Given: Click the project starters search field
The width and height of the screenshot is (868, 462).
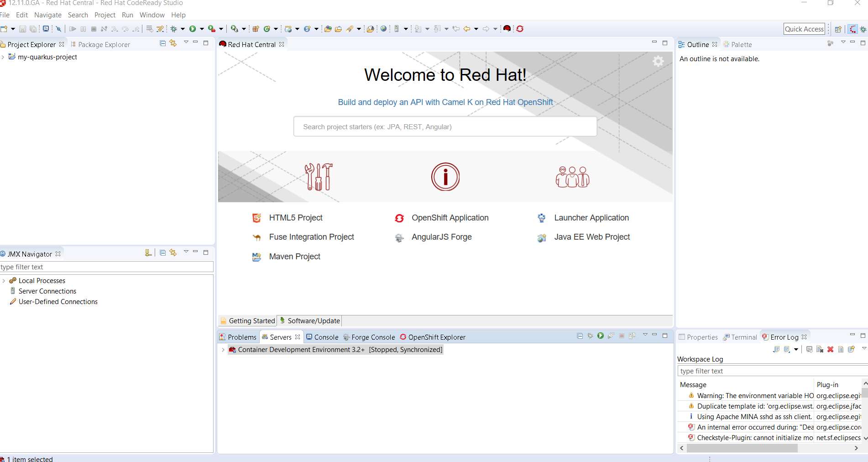Looking at the screenshot, I should 445,126.
